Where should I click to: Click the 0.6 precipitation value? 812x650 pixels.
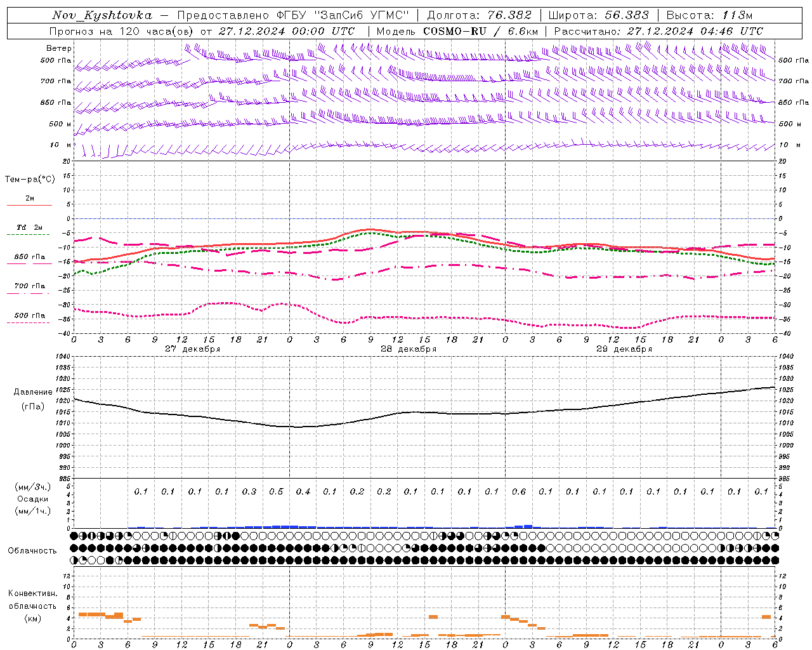[519, 491]
